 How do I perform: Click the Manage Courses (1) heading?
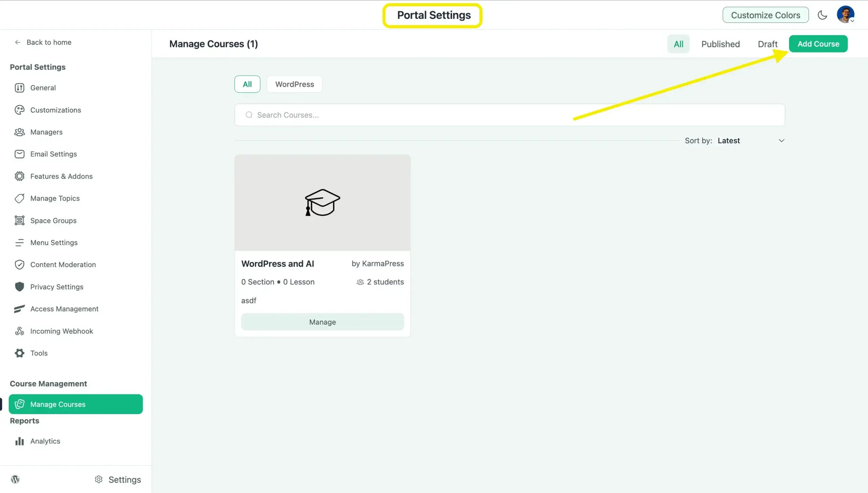214,44
